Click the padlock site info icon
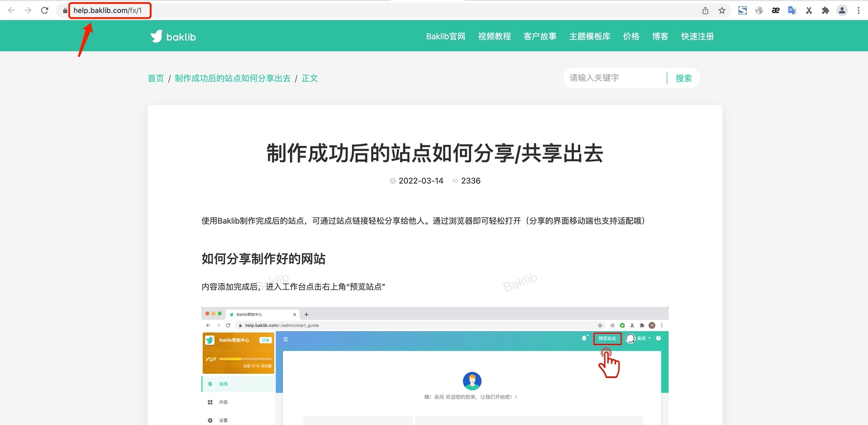This screenshot has width=868, height=425. pyautogui.click(x=65, y=10)
